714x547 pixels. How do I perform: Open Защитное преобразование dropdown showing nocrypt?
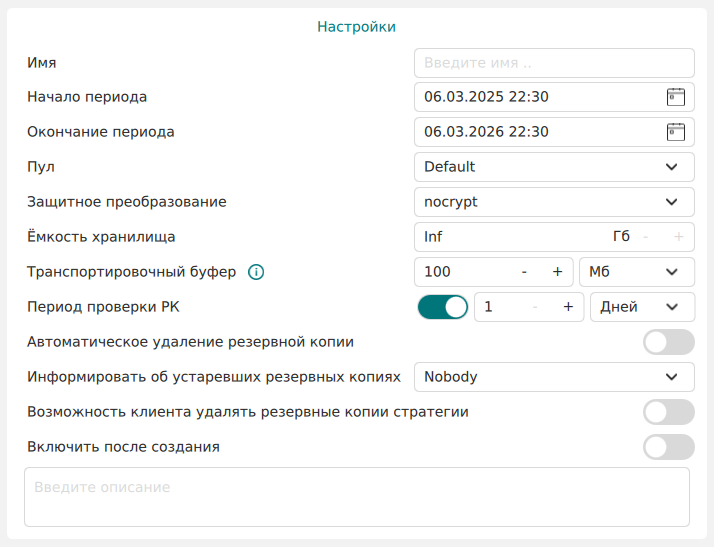(x=553, y=202)
